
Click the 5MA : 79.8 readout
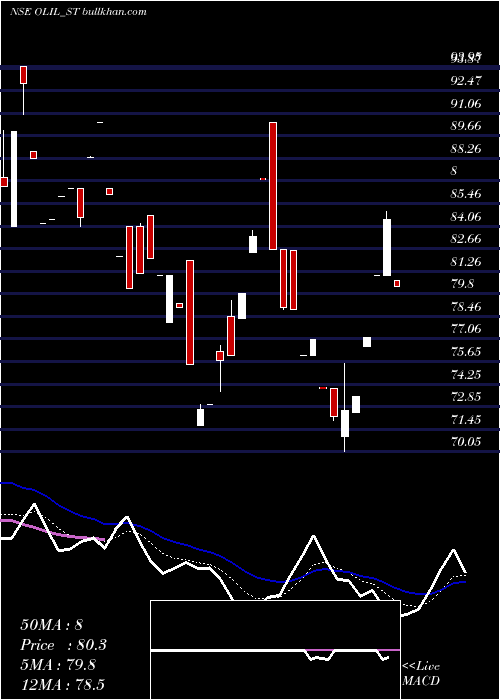[x=58, y=665]
